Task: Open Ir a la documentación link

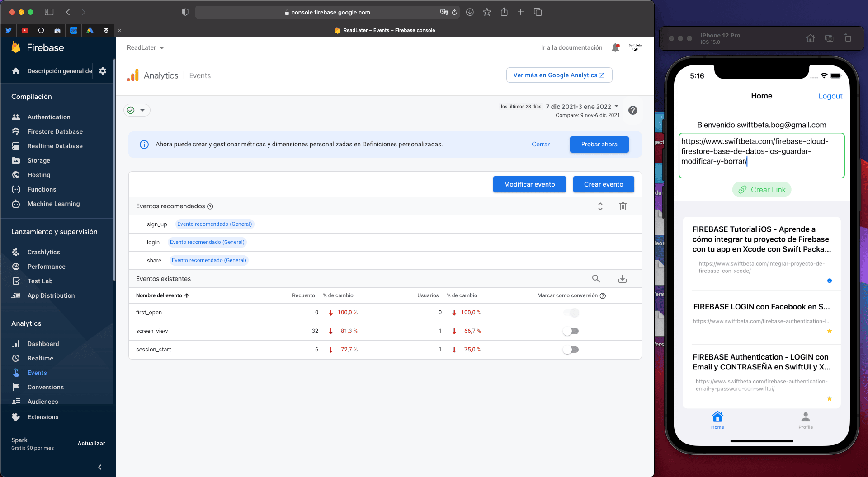Action: (572, 47)
